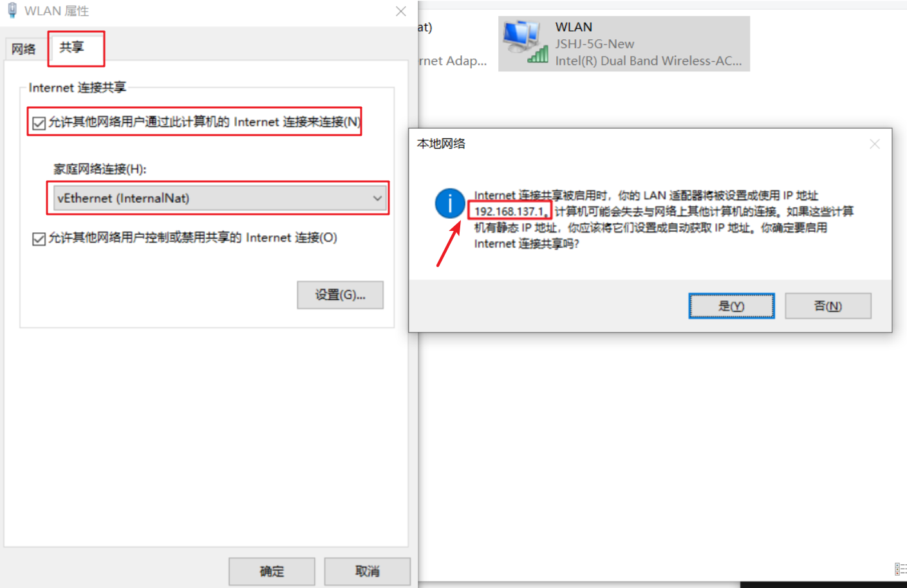Open 设置(G)... settings button
The height and width of the screenshot is (588, 907).
click(340, 295)
